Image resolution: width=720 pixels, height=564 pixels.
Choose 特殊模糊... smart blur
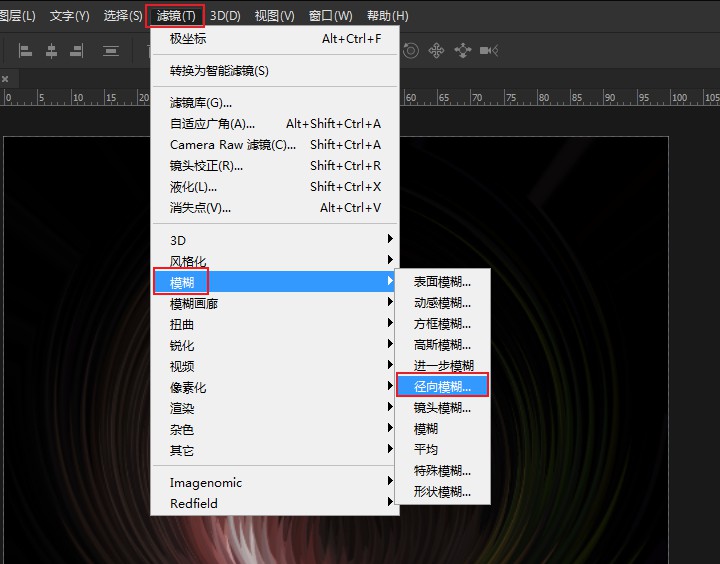(x=443, y=471)
